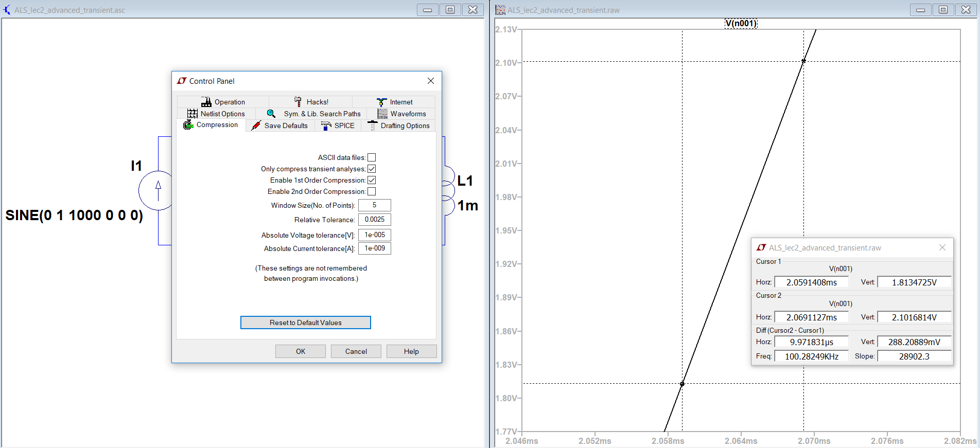Enable the ASCII data files checkbox
The width and height of the screenshot is (980, 448).
click(x=372, y=157)
